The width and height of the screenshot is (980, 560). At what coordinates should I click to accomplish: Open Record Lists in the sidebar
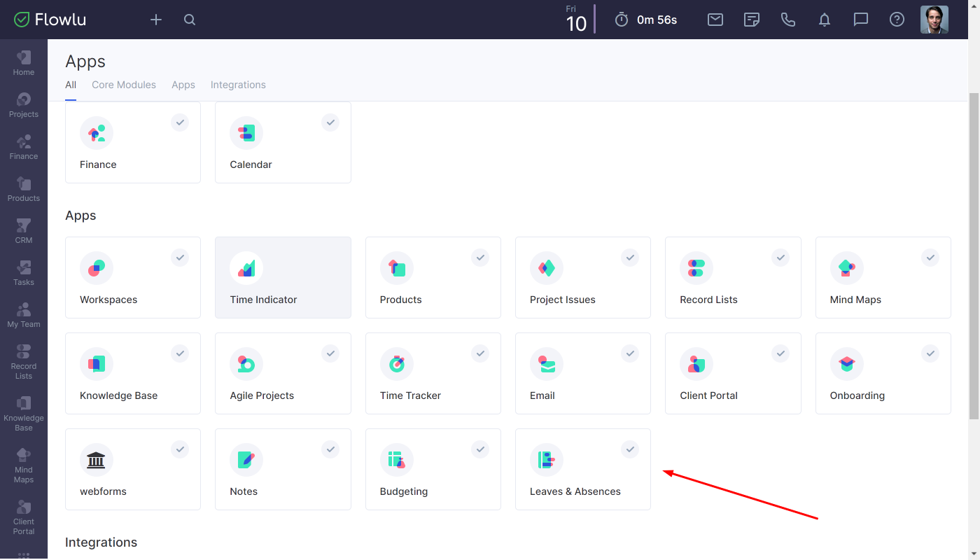[24, 361]
